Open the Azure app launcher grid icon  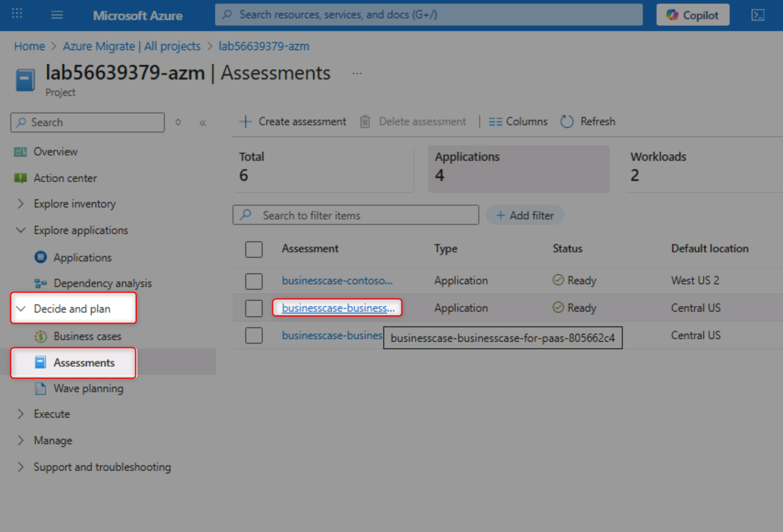tap(17, 13)
